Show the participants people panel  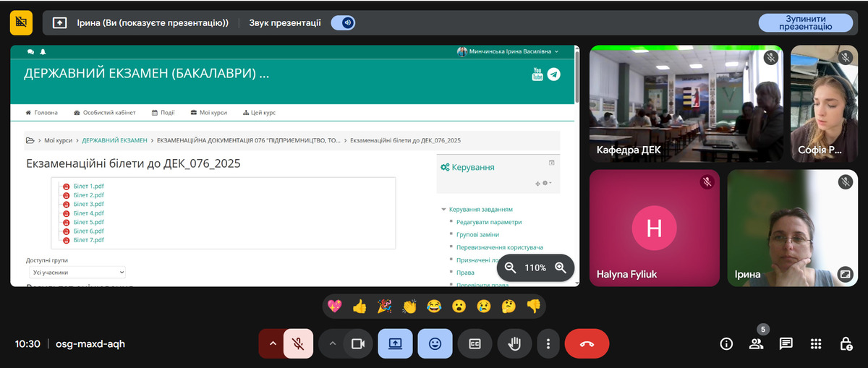(x=757, y=344)
